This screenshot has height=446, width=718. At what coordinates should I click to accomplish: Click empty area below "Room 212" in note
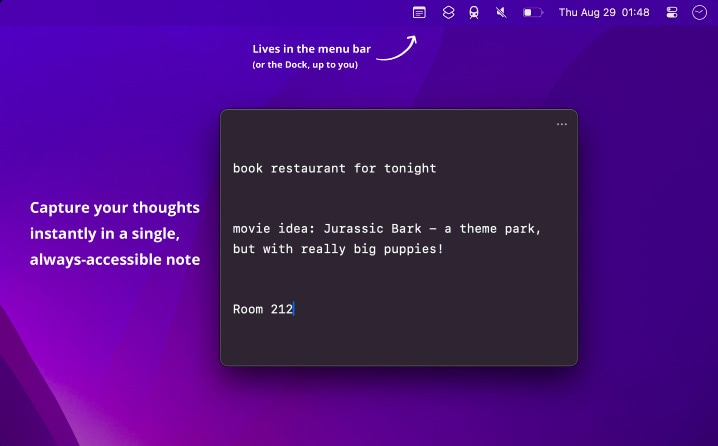[398, 341]
